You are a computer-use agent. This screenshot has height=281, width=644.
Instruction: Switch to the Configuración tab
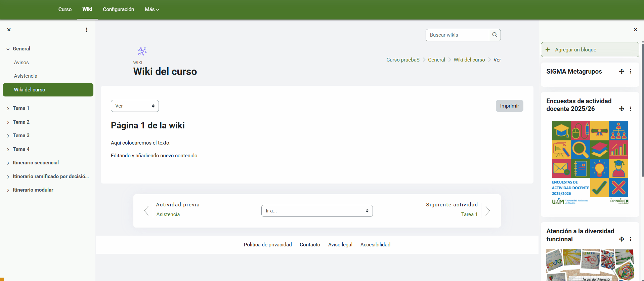pyautogui.click(x=118, y=9)
